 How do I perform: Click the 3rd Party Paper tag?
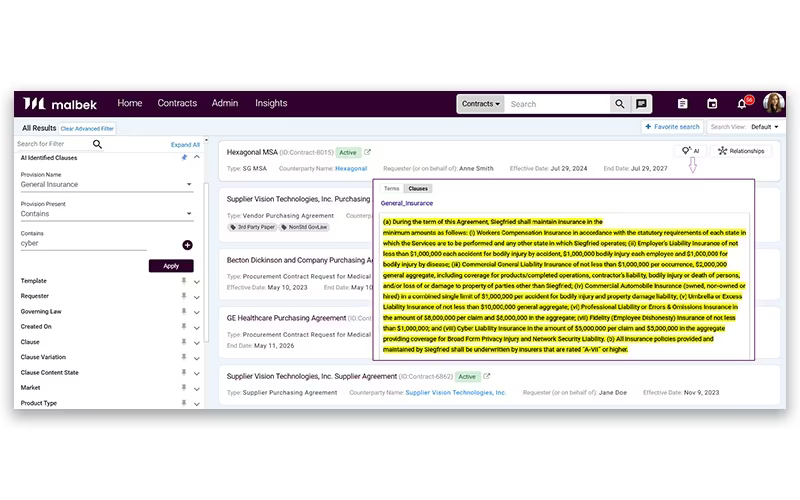point(253,227)
